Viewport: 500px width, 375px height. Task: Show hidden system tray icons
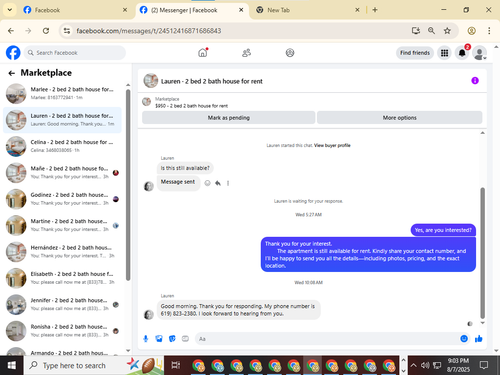(413, 365)
